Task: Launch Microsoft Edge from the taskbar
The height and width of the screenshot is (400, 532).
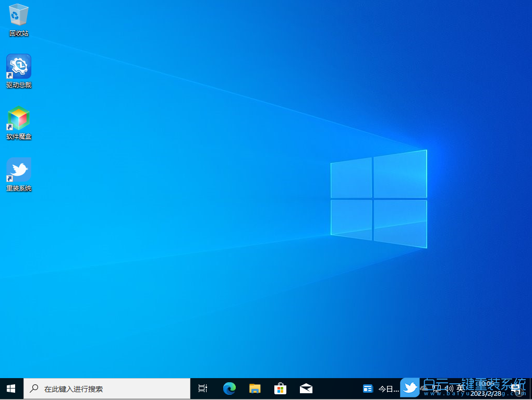Action: click(x=229, y=388)
